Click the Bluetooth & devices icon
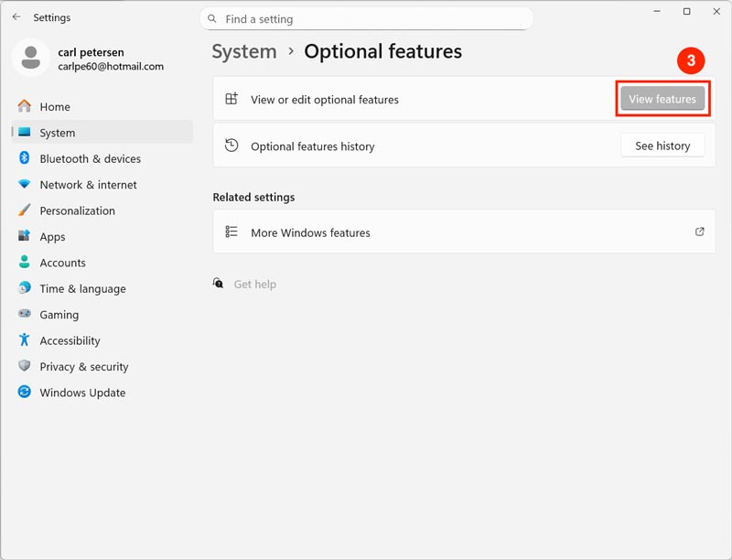Image resolution: width=732 pixels, height=560 pixels. tap(24, 158)
